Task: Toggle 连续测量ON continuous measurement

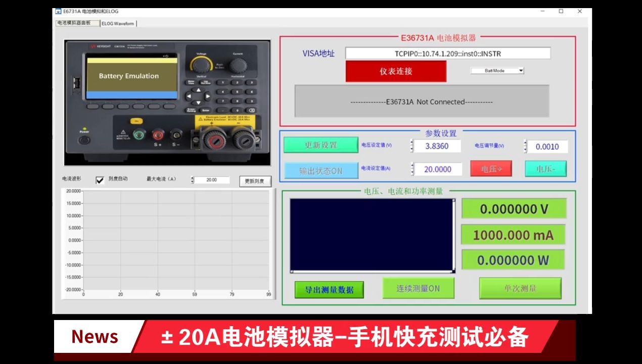Action: click(419, 288)
